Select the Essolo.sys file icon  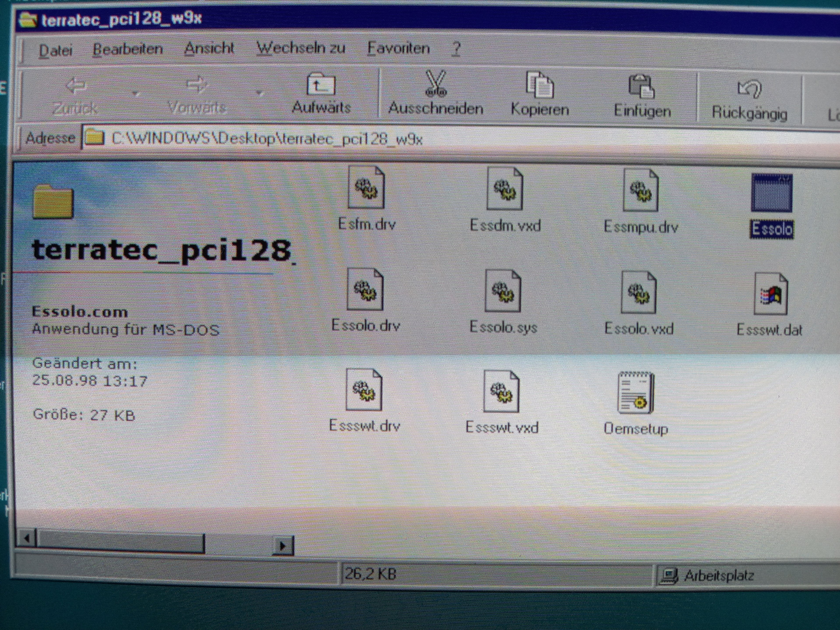point(503,292)
